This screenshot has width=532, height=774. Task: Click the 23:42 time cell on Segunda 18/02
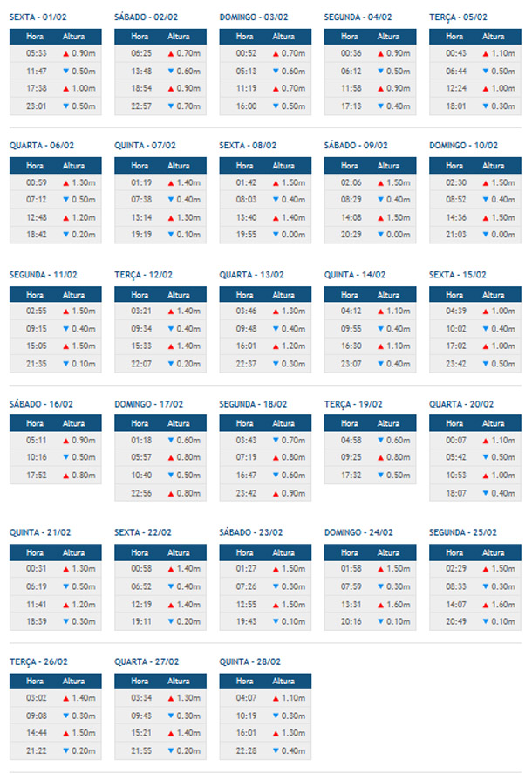tap(245, 493)
